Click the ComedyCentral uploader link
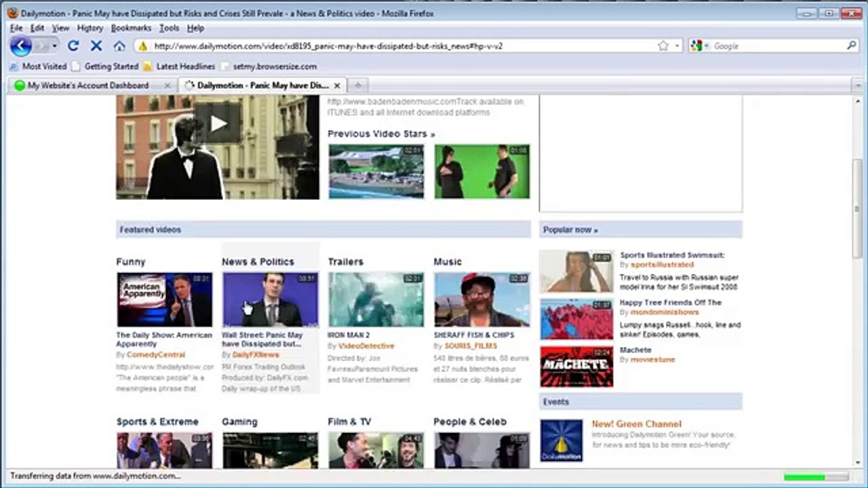This screenshot has height=488, width=868. pos(155,354)
